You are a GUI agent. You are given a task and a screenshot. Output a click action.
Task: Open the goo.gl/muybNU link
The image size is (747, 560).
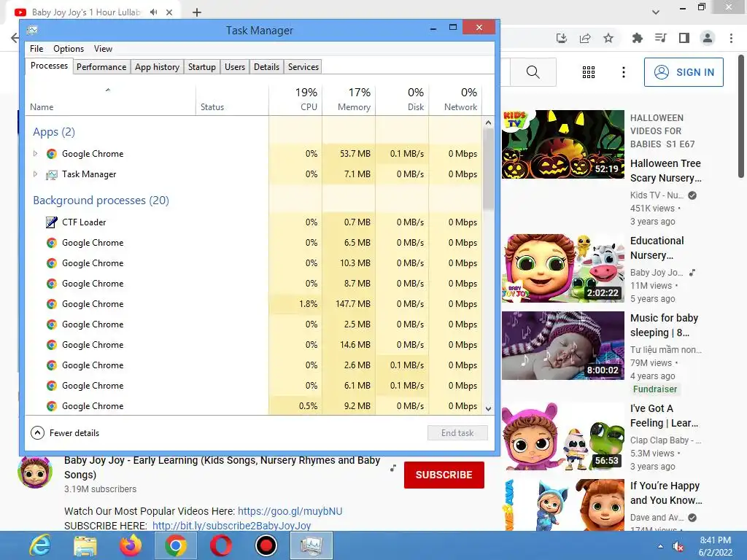(x=290, y=511)
